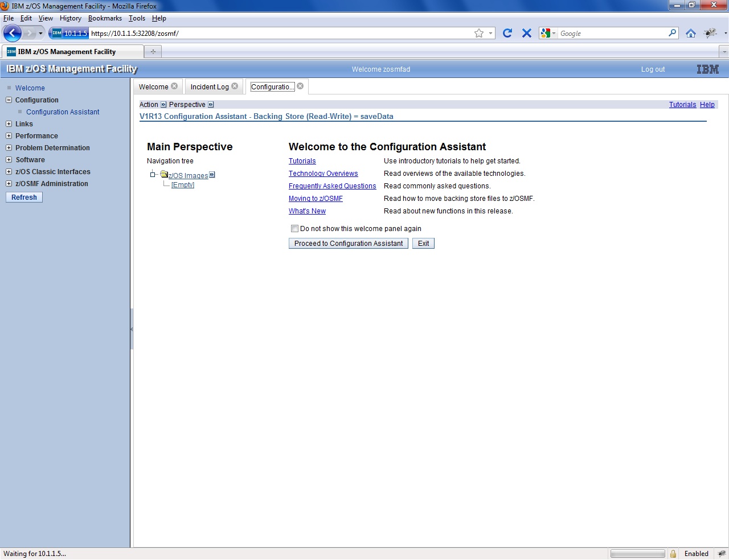729x560 pixels.
Task: Expand the Problem Determination section
Action: 9,148
